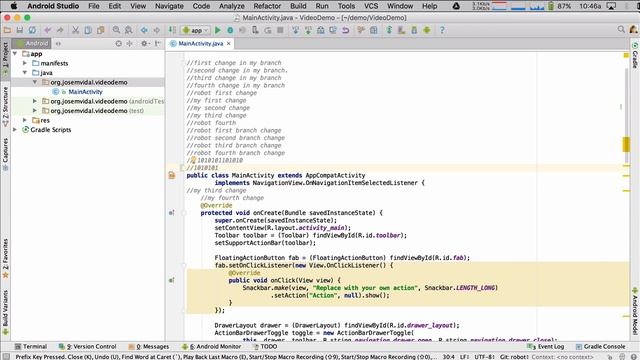640x360 pixels.
Task: Open the File menu
Action: pyautogui.click(x=93, y=6)
